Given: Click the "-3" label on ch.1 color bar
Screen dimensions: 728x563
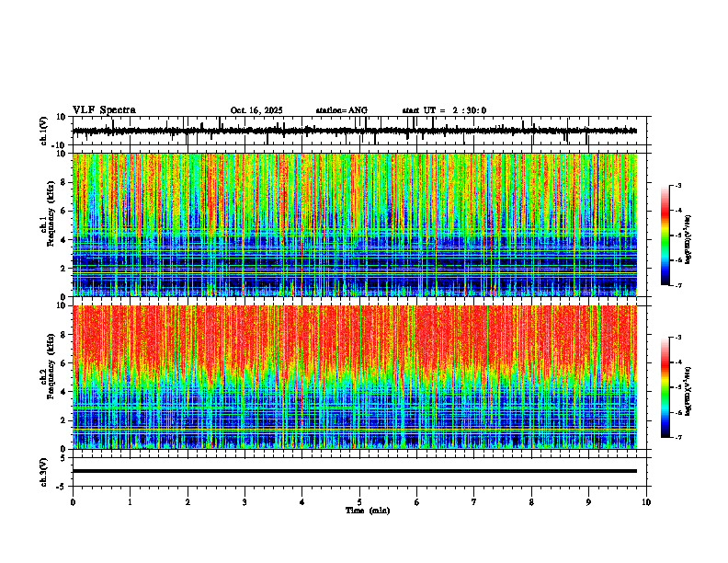Looking at the screenshot, I should (678, 186).
